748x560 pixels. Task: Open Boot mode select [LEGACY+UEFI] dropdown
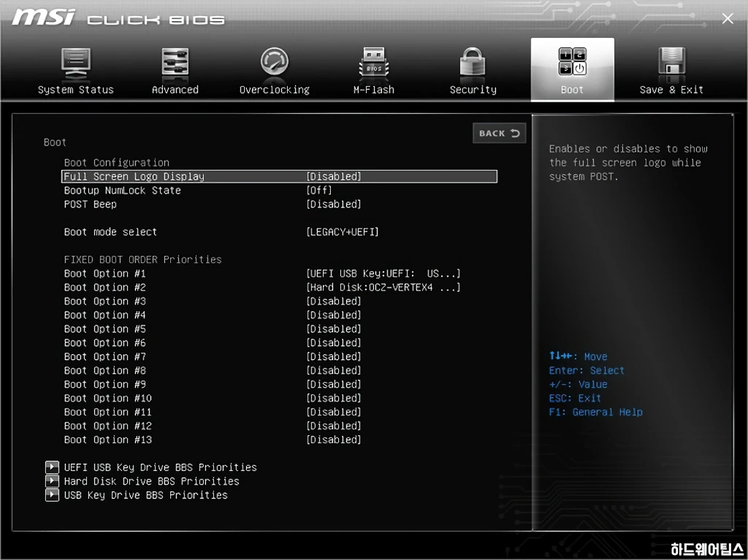[343, 232]
